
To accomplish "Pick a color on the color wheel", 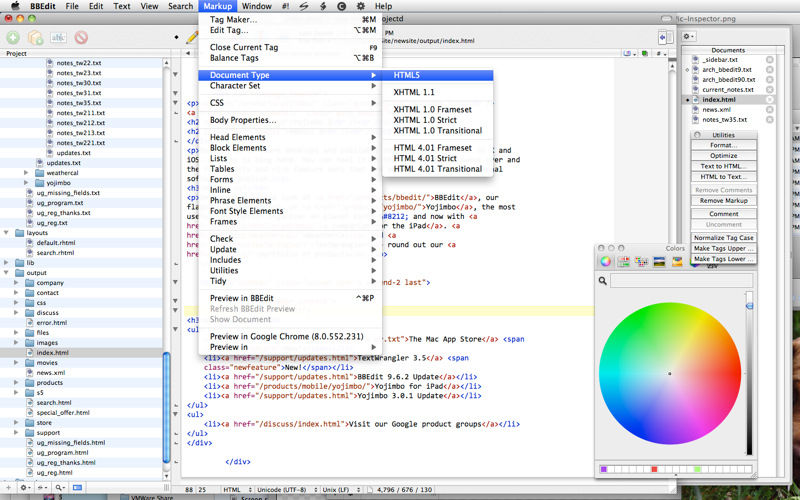I will point(669,373).
